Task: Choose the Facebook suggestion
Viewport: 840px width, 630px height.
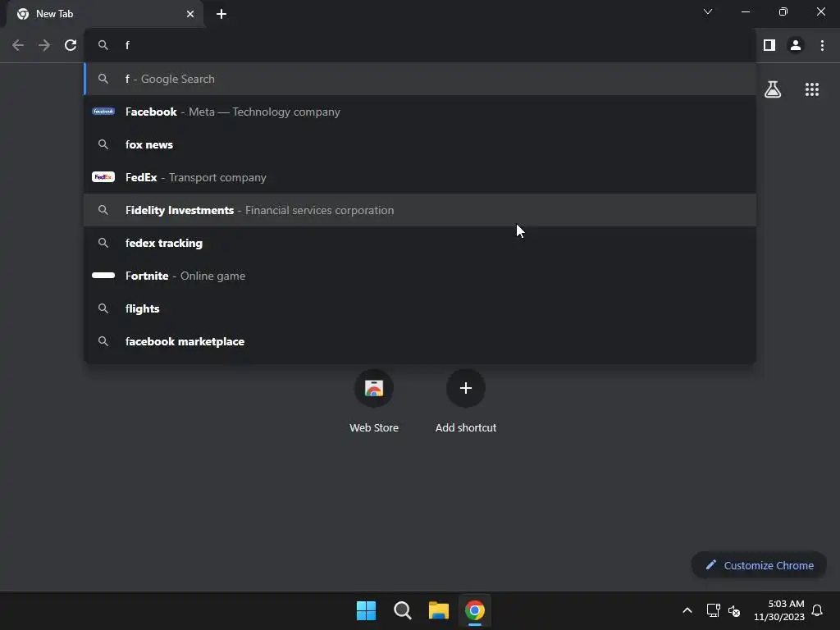Action: pyautogui.click(x=420, y=112)
